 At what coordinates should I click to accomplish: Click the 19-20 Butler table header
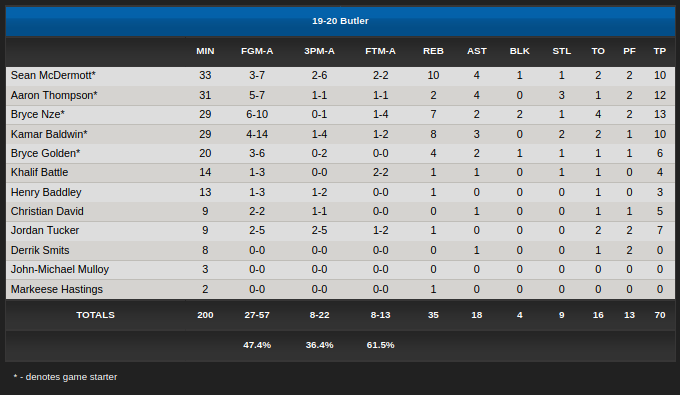[340, 21]
